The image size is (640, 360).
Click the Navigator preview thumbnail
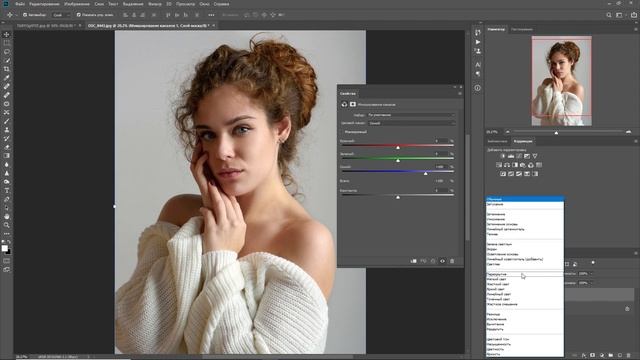coord(562,81)
